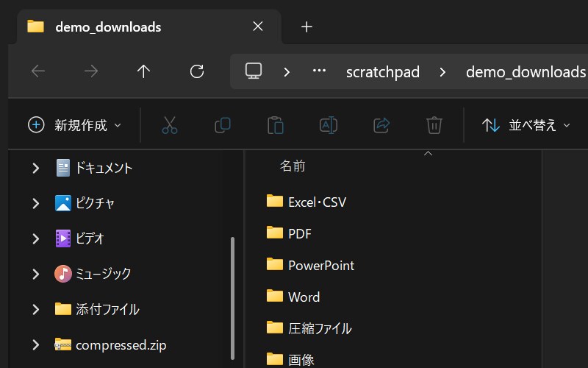
Task: Close the demo_downloads tab
Action: coord(258,26)
